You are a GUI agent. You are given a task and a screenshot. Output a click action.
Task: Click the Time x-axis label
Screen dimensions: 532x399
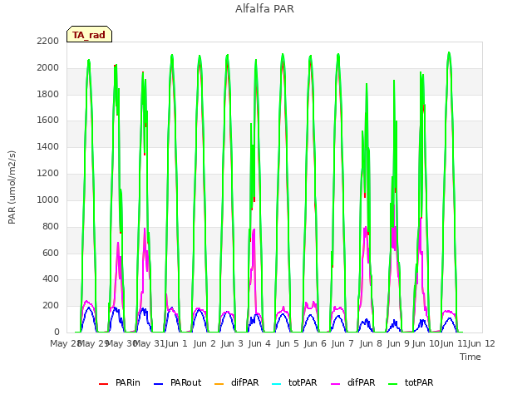point(470,357)
